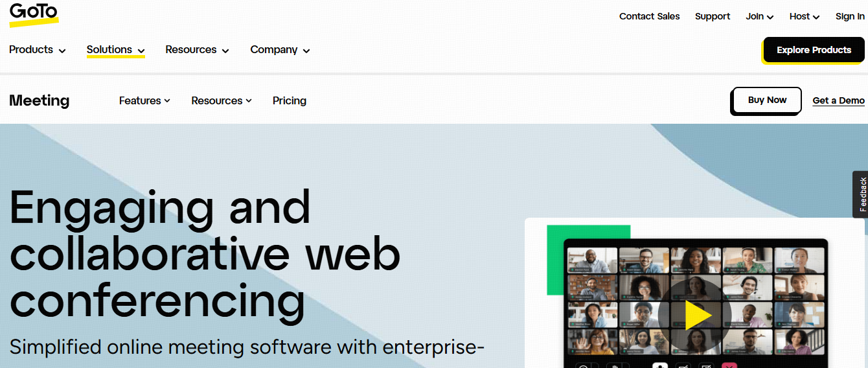The height and width of the screenshot is (368, 868).
Task: Open the Solutions dropdown menu
Action: [115, 50]
